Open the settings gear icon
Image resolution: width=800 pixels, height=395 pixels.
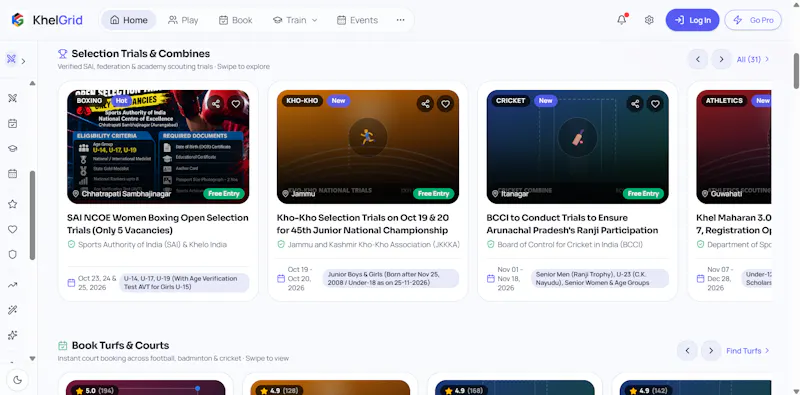tap(649, 20)
